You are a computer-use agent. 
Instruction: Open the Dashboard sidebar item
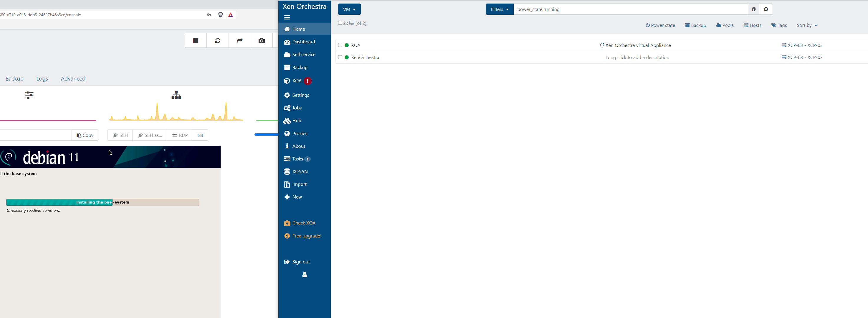point(304,42)
